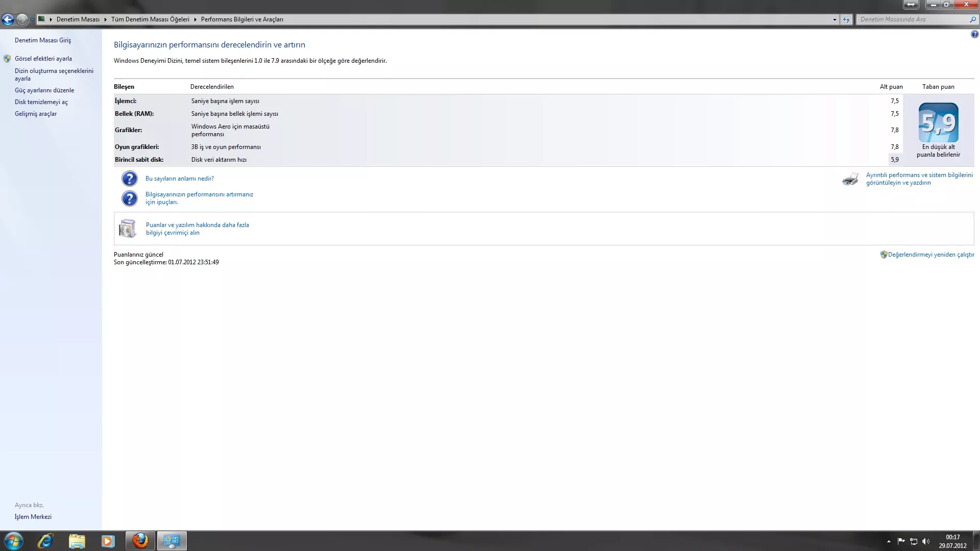980x551 pixels.
Task: Click the Control Panel taskbar button
Action: point(171,541)
